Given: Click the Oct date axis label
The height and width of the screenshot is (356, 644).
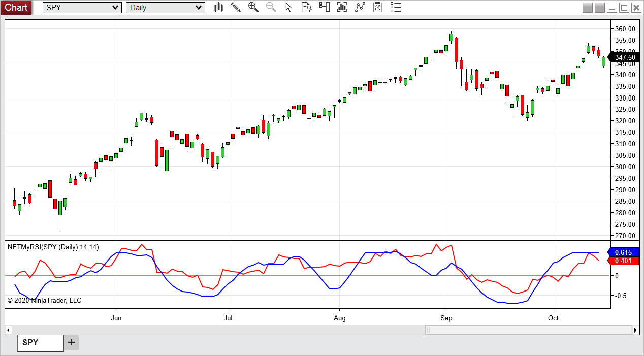Looking at the screenshot, I should pyautogui.click(x=553, y=318).
